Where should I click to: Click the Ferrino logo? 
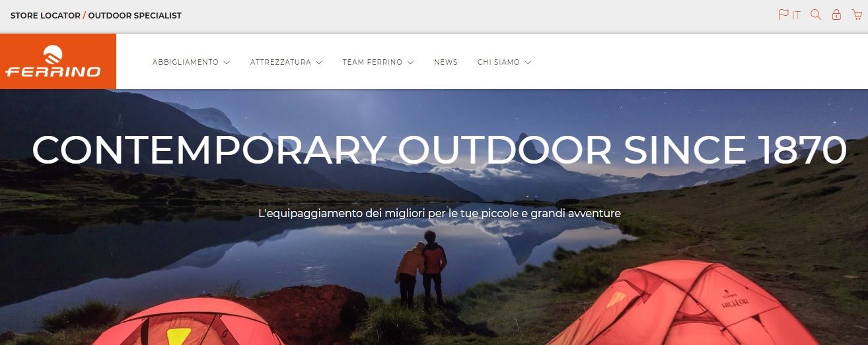click(x=58, y=61)
